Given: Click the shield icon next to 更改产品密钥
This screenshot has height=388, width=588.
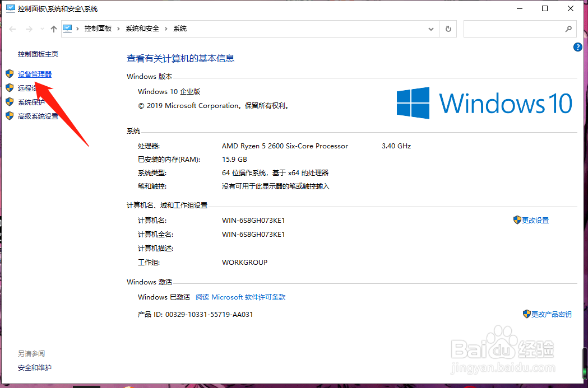Looking at the screenshot, I should pos(527,314).
